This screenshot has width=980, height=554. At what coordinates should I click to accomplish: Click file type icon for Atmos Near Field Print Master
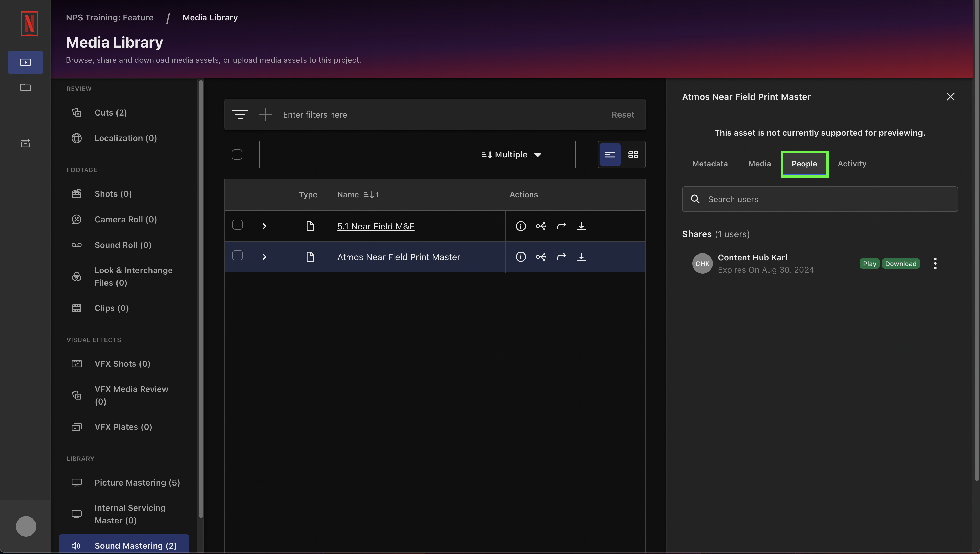coord(310,257)
